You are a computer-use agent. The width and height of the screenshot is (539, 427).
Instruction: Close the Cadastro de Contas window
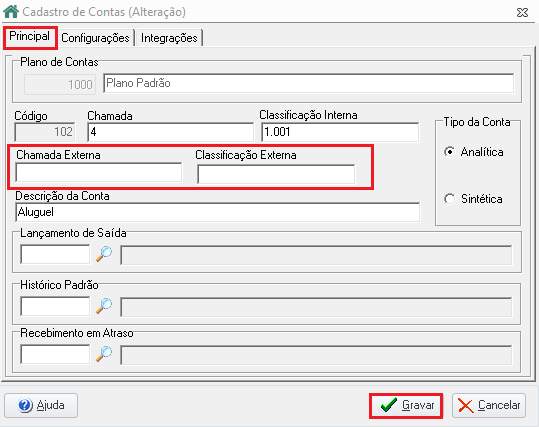(x=522, y=13)
